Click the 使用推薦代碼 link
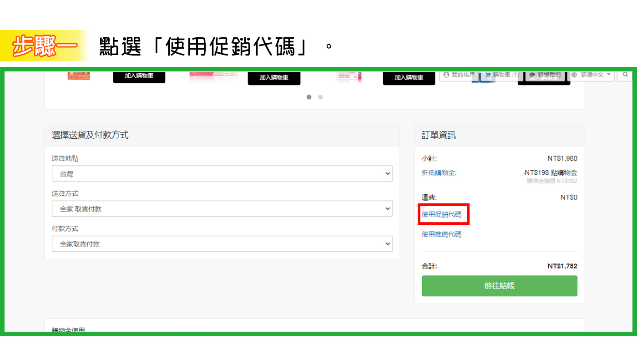This screenshot has height=364, width=637. (441, 234)
